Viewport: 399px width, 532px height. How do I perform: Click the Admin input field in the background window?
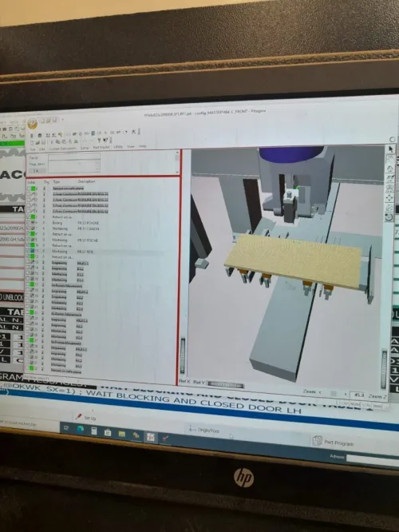(373, 460)
